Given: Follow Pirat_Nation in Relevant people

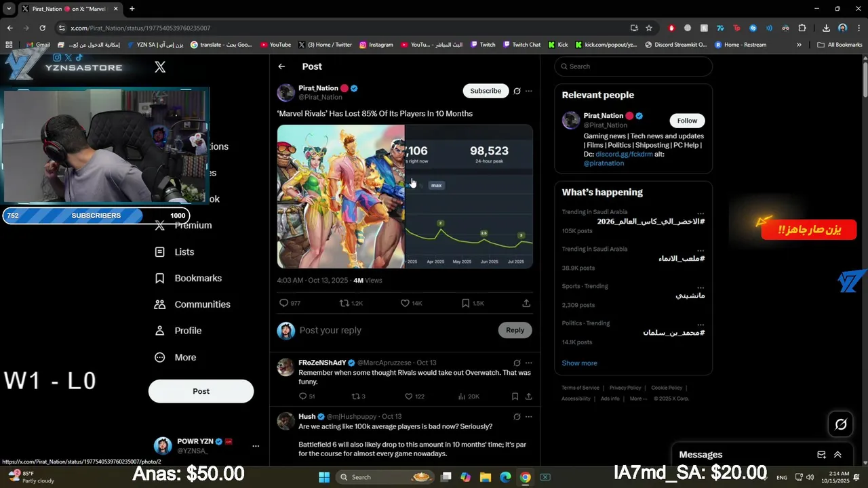Looking at the screenshot, I should pyautogui.click(x=687, y=121).
